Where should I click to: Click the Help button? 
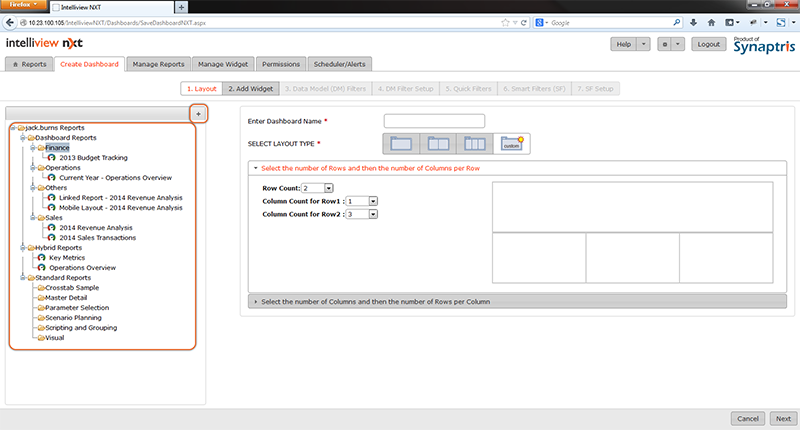point(623,44)
